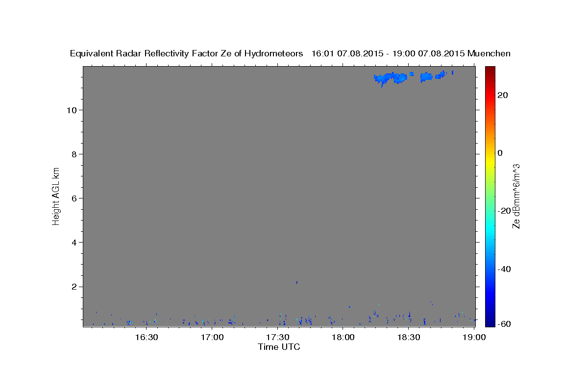
Task: Pick the dark red top of the colorbar
Action: (x=490, y=70)
